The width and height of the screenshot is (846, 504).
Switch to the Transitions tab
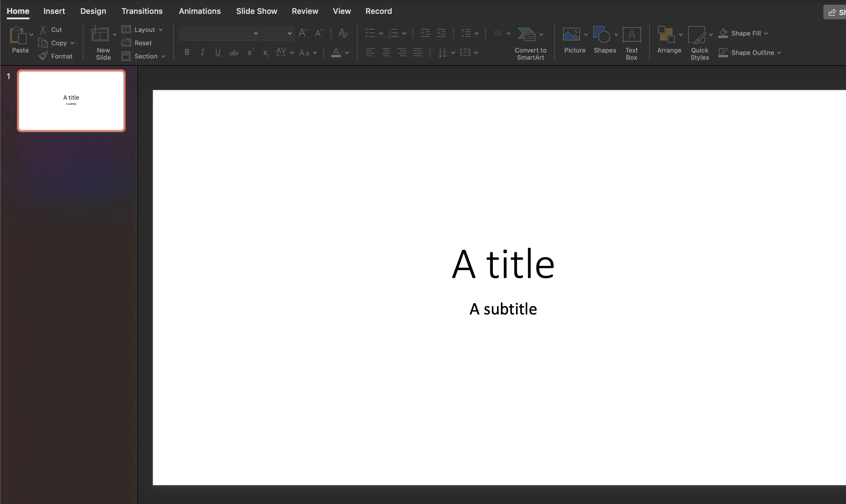pos(142,11)
